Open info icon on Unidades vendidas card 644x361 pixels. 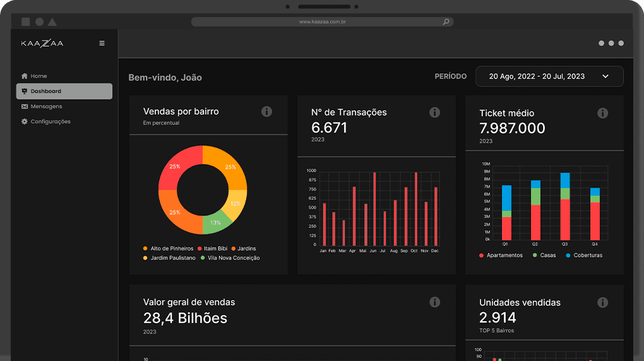tap(602, 302)
